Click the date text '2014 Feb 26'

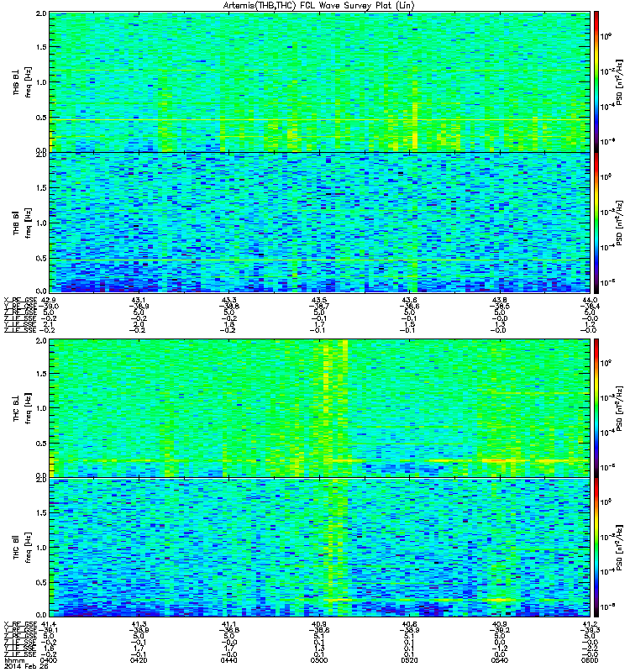click(x=26, y=666)
